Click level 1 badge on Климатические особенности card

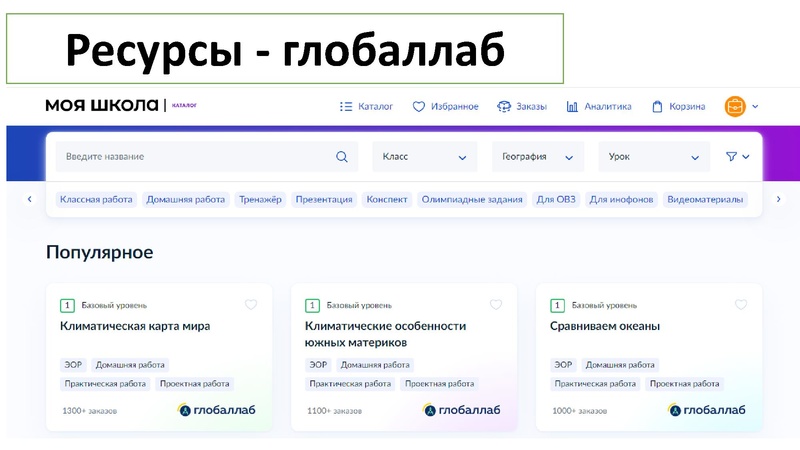point(312,306)
